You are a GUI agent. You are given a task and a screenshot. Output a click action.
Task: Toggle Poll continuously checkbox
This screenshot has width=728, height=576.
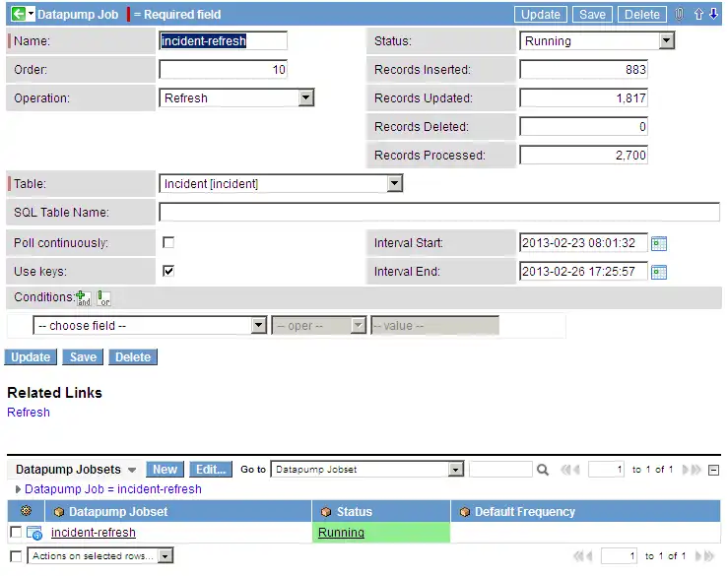[x=168, y=243]
